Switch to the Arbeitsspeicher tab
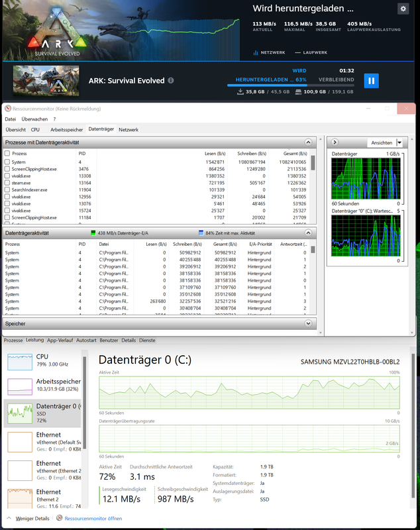420x530 pixels. [66, 129]
